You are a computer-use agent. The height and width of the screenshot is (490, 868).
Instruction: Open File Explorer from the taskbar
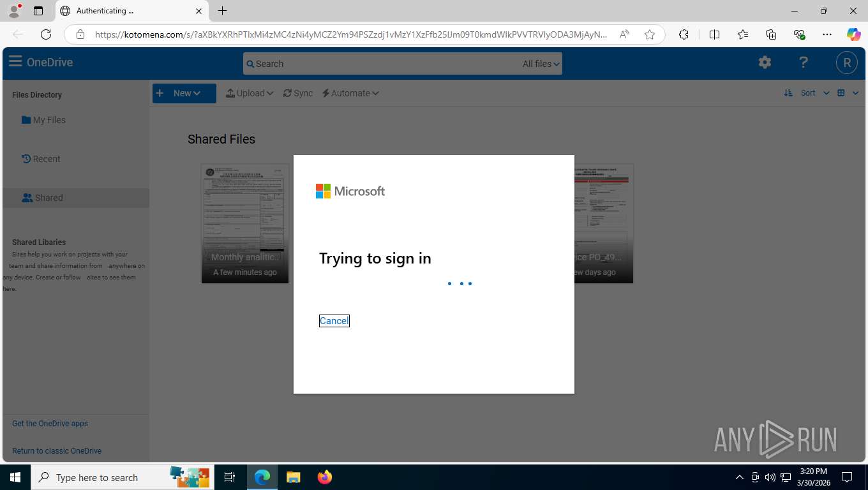[x=293, y=477]
